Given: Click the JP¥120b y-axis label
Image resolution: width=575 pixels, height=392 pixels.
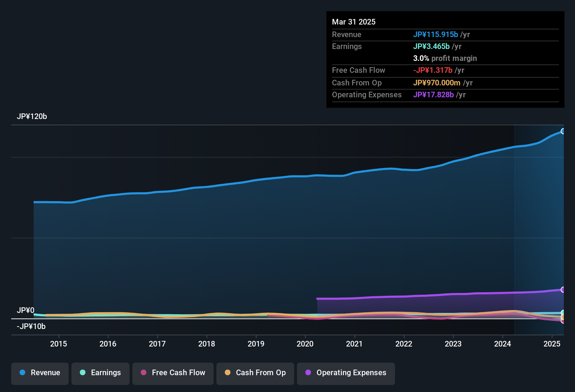Looking at the screenshot, I should pos(32,116).
